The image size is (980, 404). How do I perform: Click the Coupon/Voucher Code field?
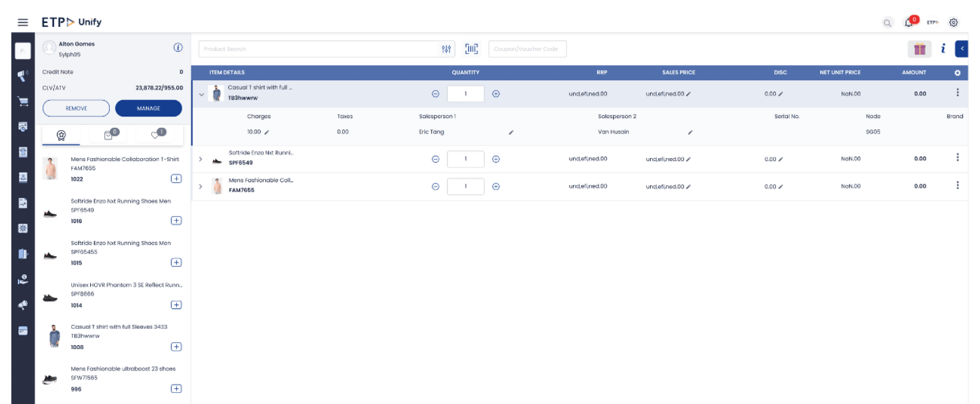527,49
